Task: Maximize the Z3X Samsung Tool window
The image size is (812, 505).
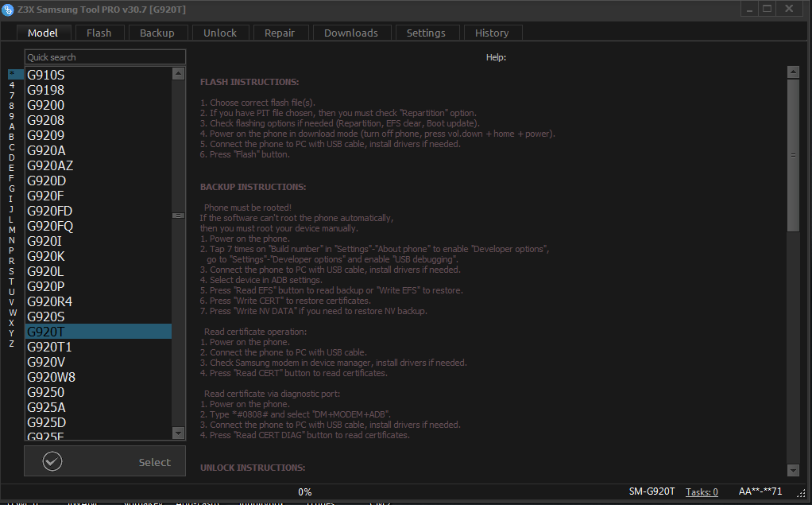Action: pyautogui.click(x=768, y=9)
